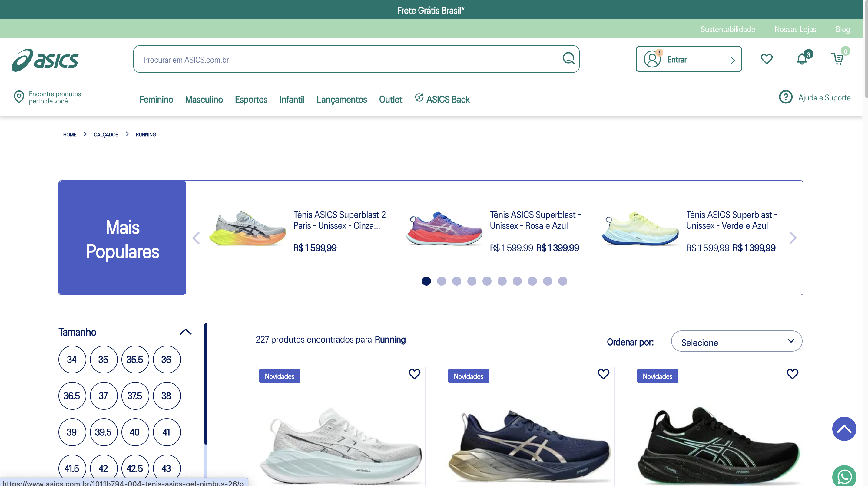Select size 36.5 filter
This screenshot has width=868, height=486.
[x=72, y=396]
